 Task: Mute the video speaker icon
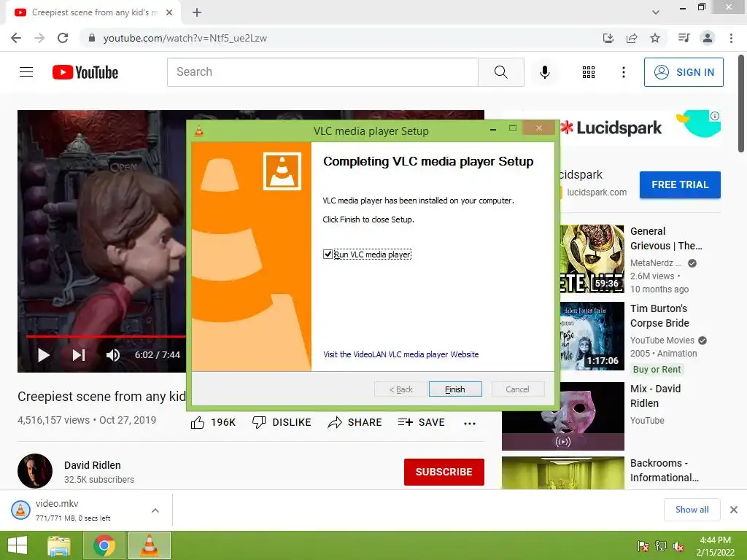point(113,355)
